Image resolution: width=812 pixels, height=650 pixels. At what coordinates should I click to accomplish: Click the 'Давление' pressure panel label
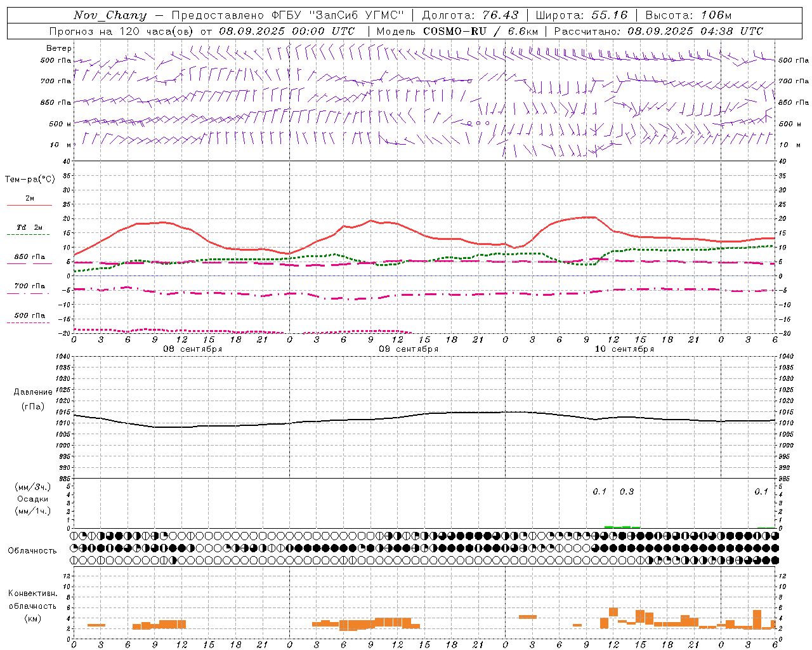point(32,392)
